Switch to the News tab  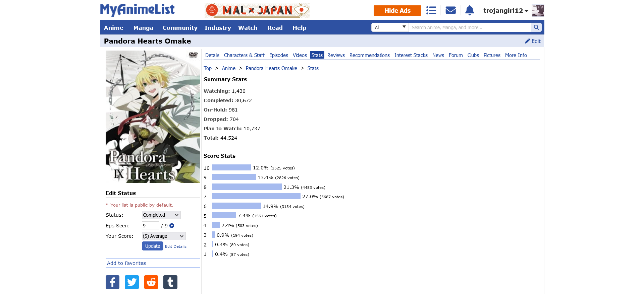(438, 55)
